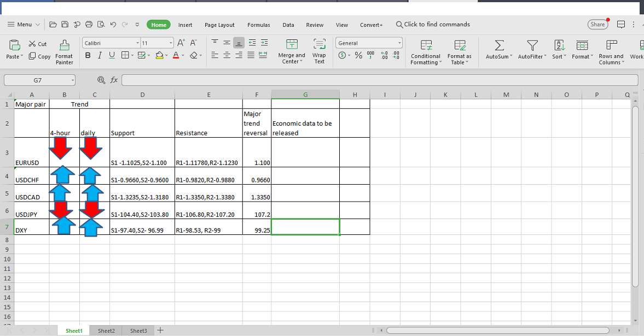
Task: Click the Save icon in quick access toolbar
Action: [65, 25]
